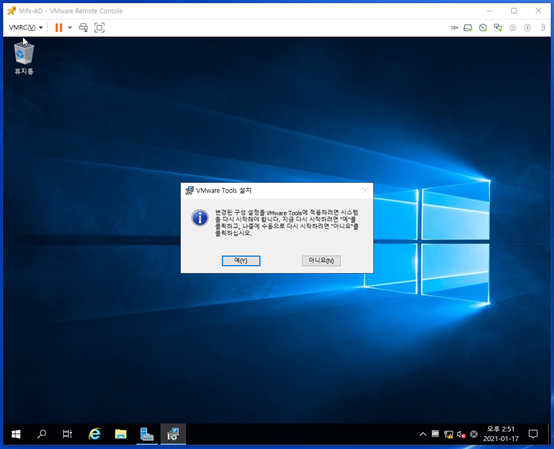The image size is (554, 449).
Task: Open the CD/DVD drive device icon
Action: 483,28
